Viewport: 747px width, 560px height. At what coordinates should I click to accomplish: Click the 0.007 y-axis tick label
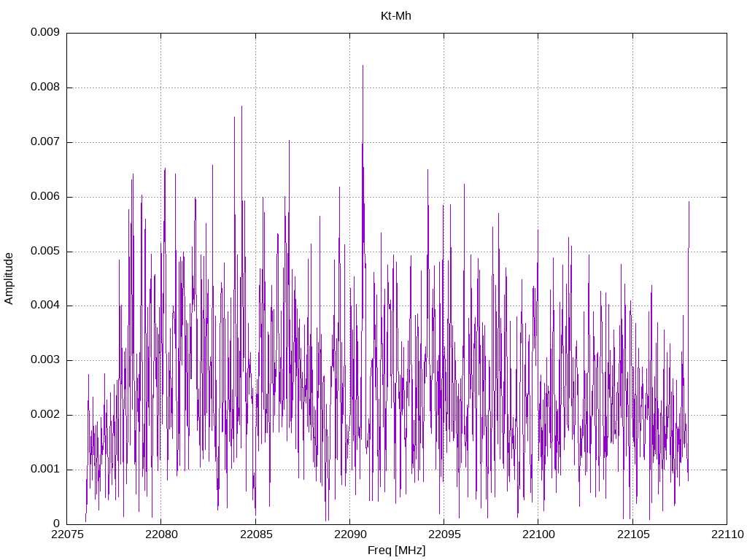point(44,142)
